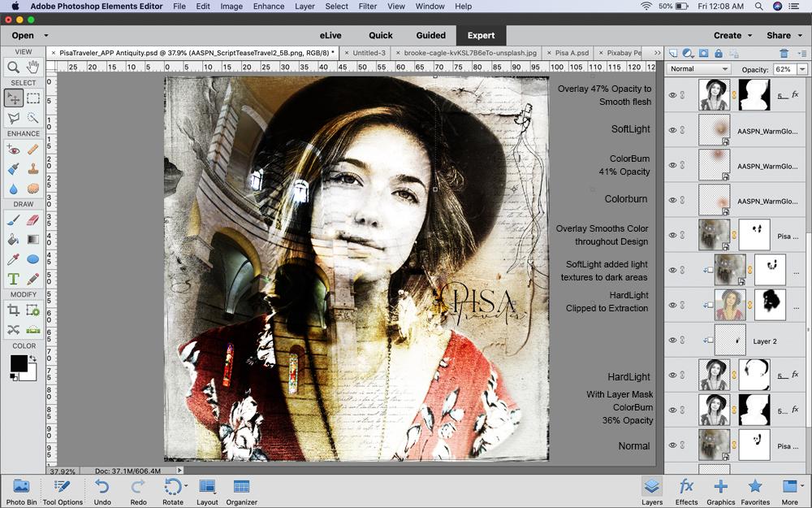Open the layer blend mode dropdown
The width and height of the screenshot is (812, 508).
[698, 69]
